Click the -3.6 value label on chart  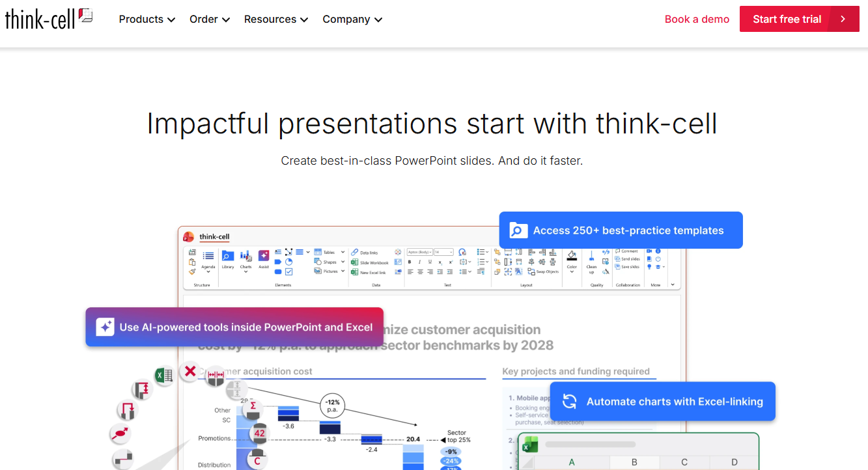coord(288,426)
